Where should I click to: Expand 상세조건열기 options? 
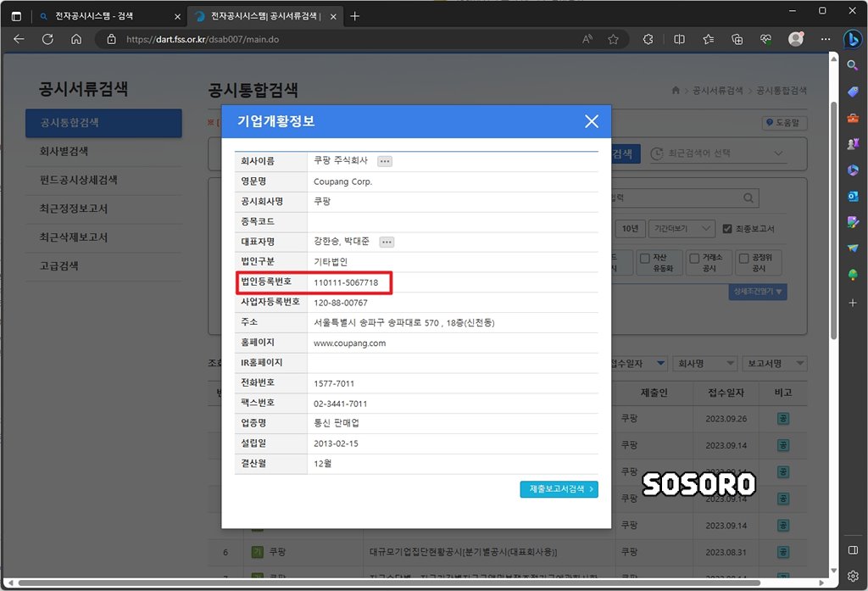coord(758,292)
